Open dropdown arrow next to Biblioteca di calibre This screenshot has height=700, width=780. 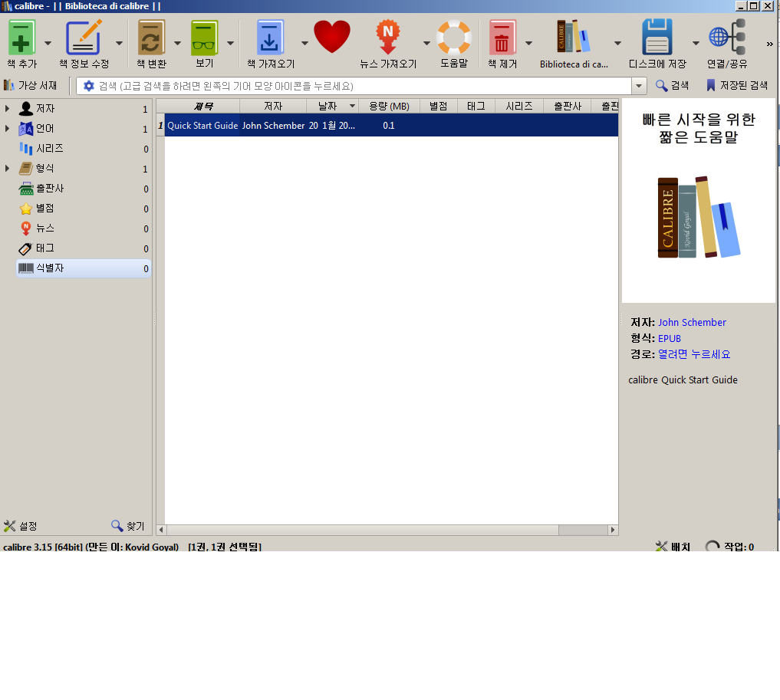tap(618, 43)
